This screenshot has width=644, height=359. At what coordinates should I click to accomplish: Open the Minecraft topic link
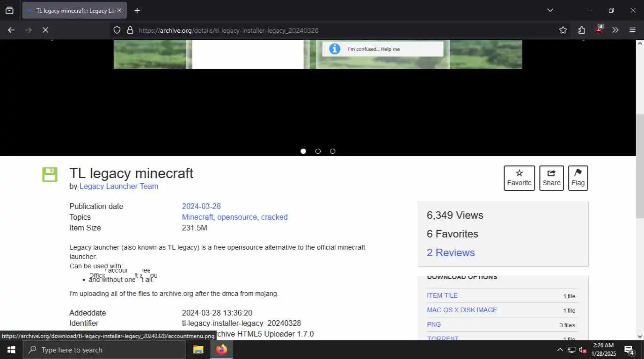click(198, 217)
